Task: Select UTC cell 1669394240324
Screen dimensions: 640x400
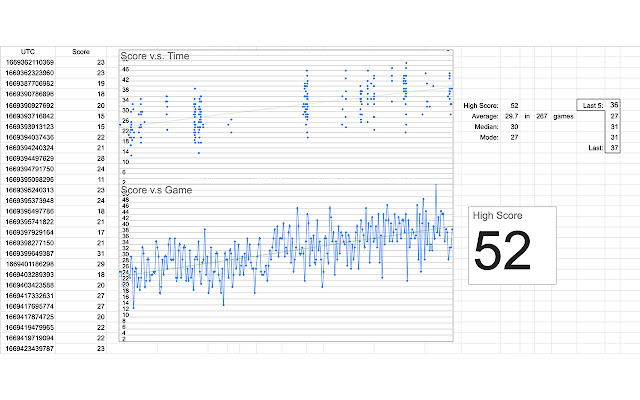Action: click(28, 148)
